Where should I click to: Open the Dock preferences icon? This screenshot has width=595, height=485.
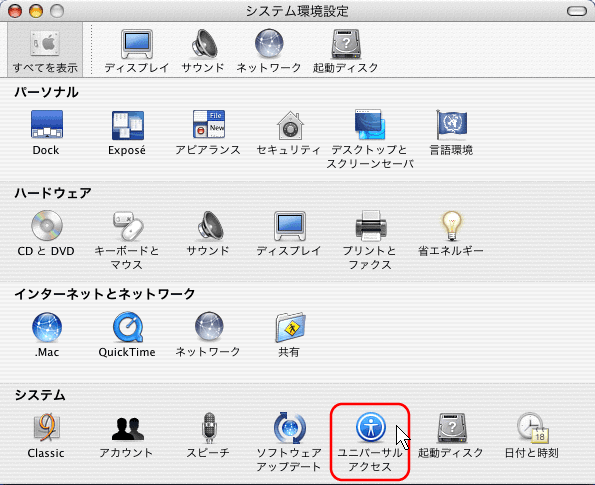46,124
